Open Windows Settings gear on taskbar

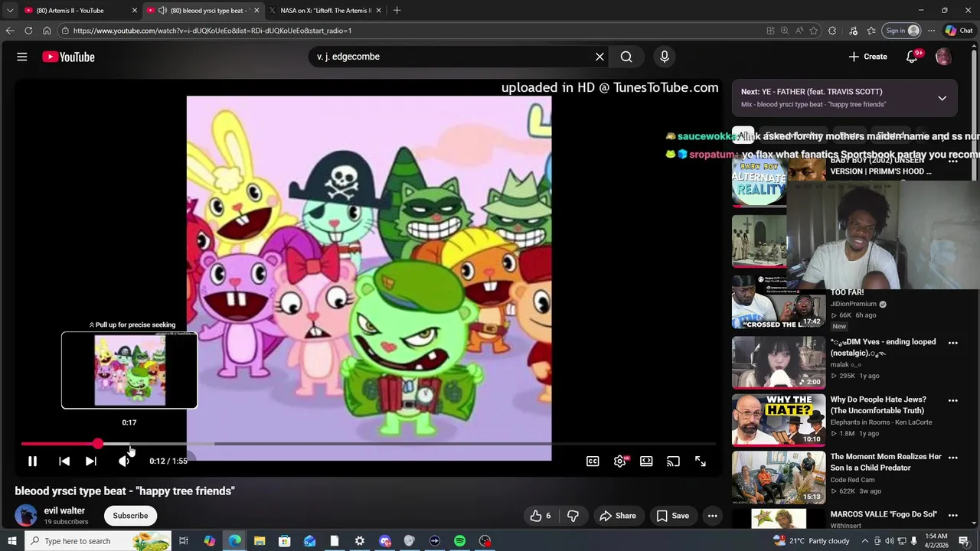tap(359, 541)
